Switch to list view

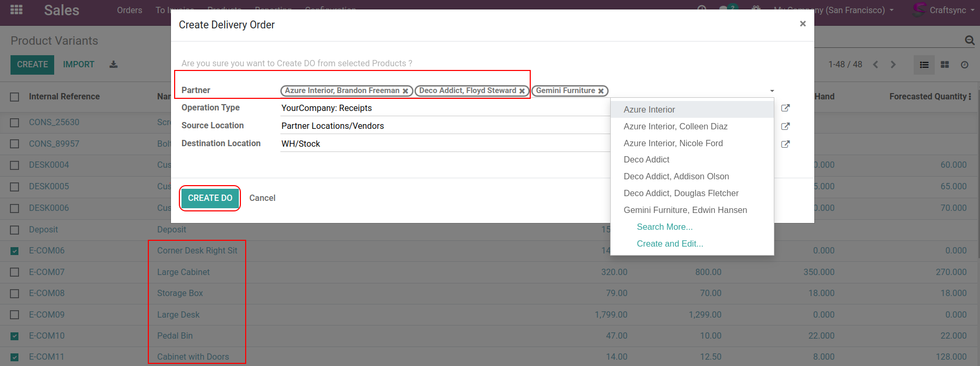(924, 65)
